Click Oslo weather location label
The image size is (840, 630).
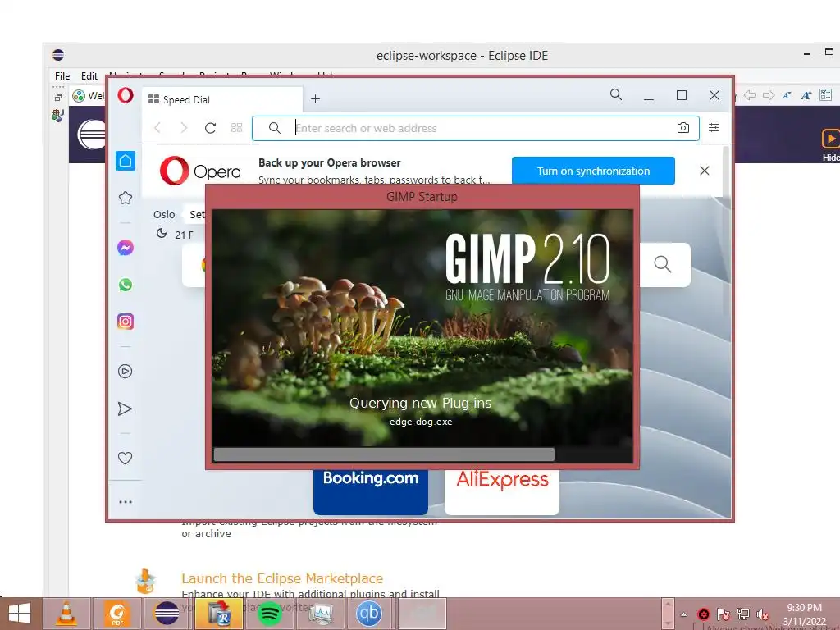pos(164,214)
